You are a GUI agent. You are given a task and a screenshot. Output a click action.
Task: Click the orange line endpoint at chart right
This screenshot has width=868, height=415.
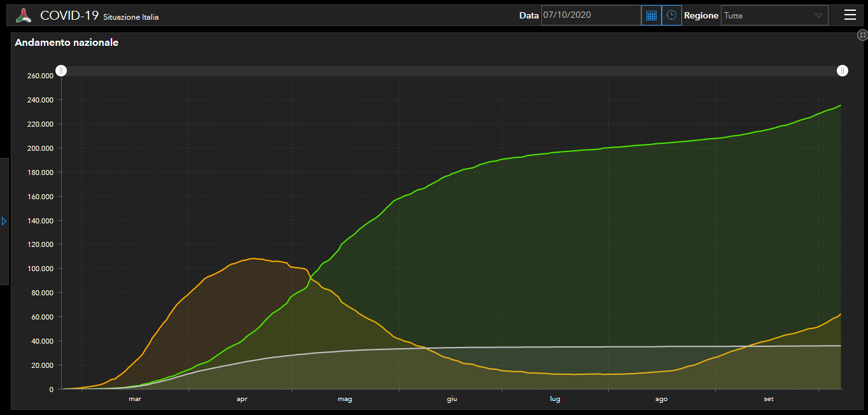(841, 314)
